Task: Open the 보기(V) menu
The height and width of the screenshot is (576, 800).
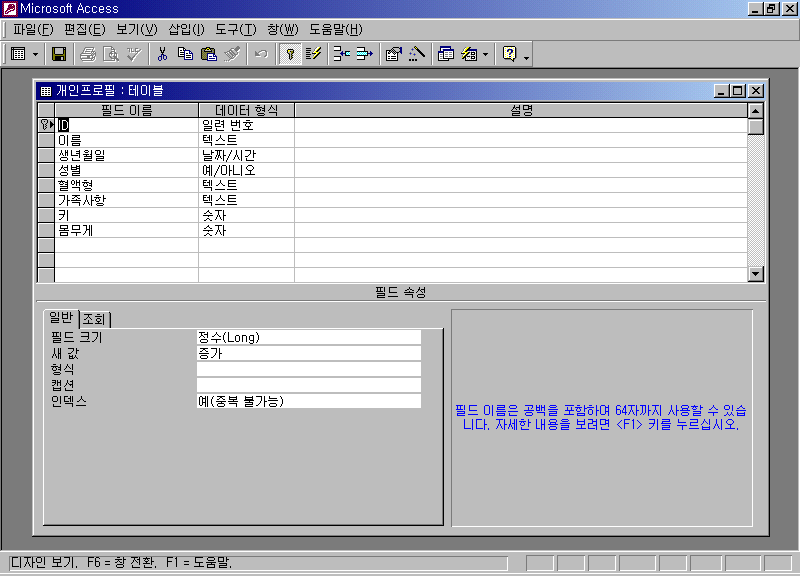Action: (x=137, y=30)
